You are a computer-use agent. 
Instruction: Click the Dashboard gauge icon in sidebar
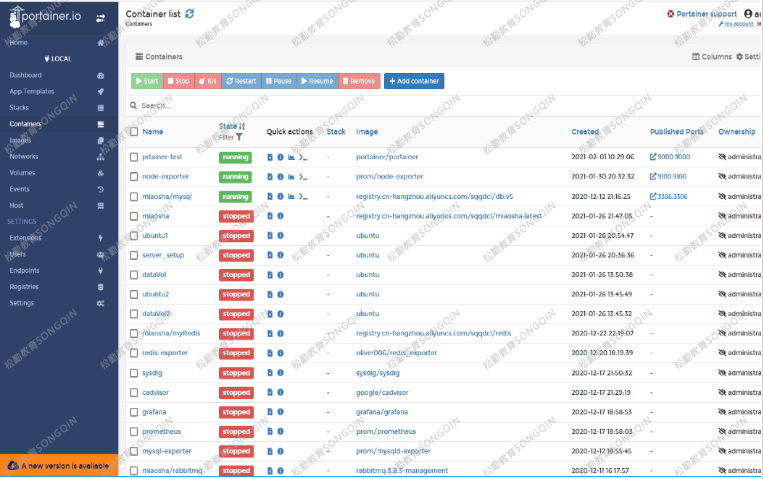click(x=100, y=75)
